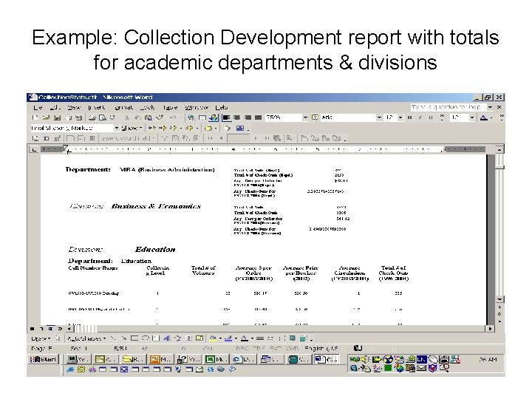Click the Open file icon in toolbar
Screen dimensions: 532x399
(46, 117)
